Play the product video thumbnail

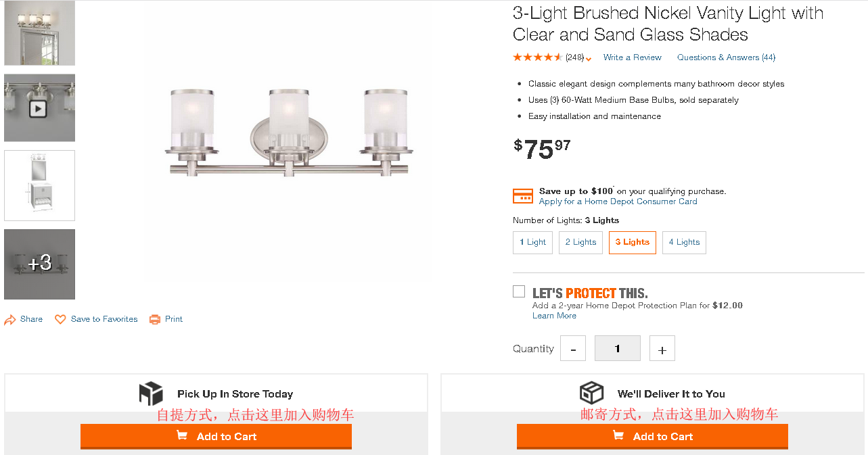coord(39,108)
